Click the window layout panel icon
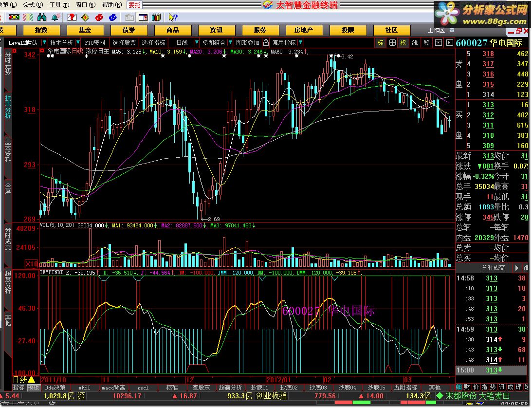This screenshot has width=532, height=408. (143, 17)
